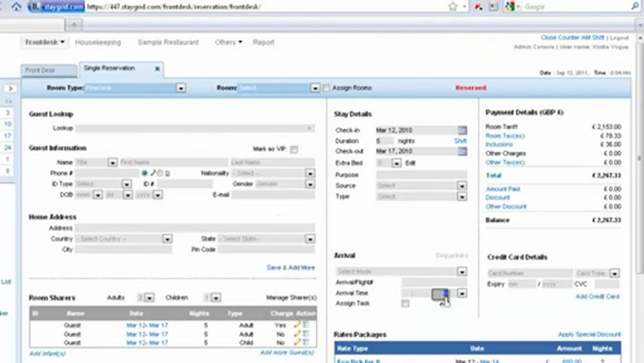This screenshot has height=363, width=644.
Task: Open the Room Tax(es) link
Action: click(505, 136)
